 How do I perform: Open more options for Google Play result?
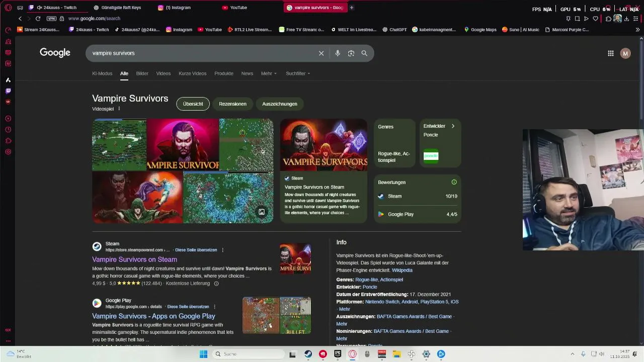coord(214,307)
